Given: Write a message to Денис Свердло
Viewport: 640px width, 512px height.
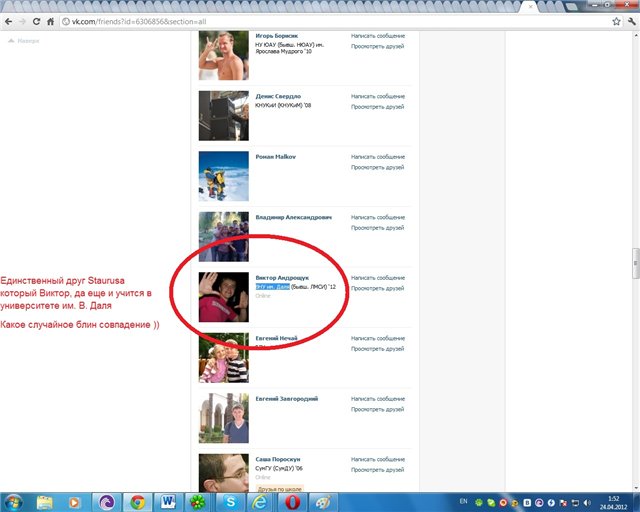Looking at the screenshot, I should click(x=378, y=96).
